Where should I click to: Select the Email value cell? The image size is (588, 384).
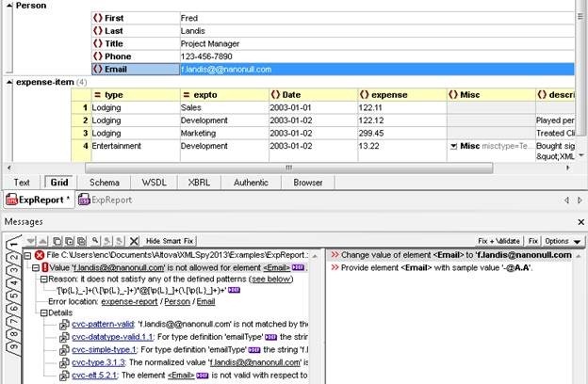pos(377,70)
